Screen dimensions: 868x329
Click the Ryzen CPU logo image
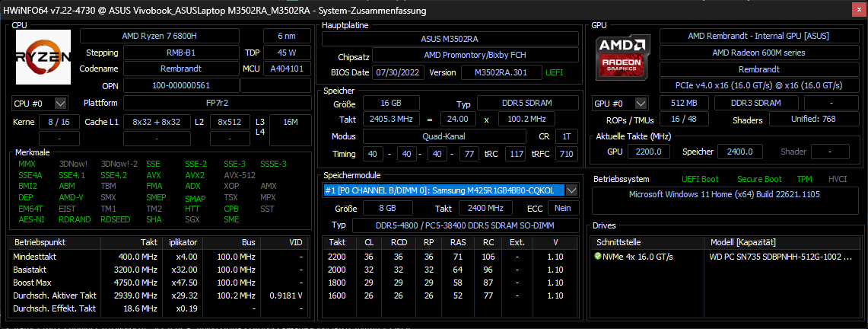click(43, 58)
